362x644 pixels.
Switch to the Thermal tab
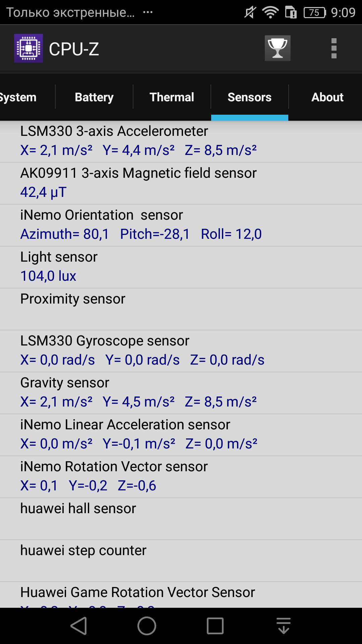(x=172, y=97)
